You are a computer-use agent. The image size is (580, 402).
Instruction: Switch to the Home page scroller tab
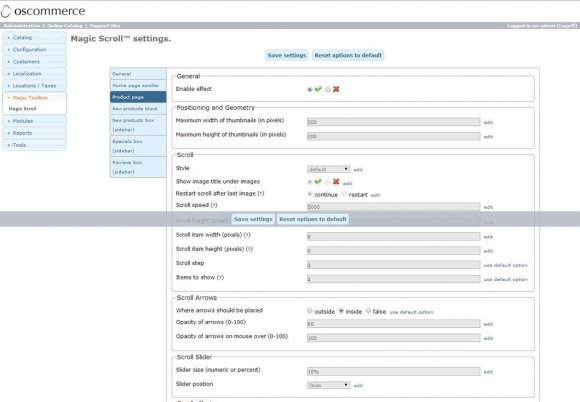138,85
